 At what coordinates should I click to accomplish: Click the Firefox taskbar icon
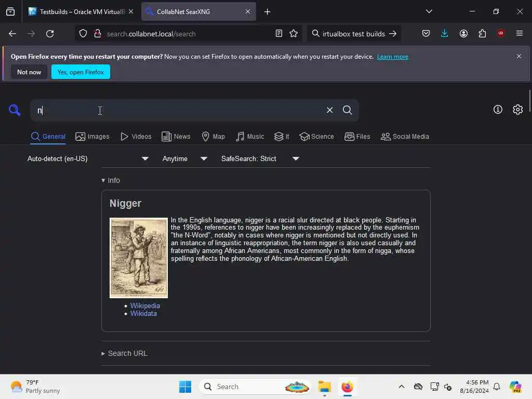[347, 387]
